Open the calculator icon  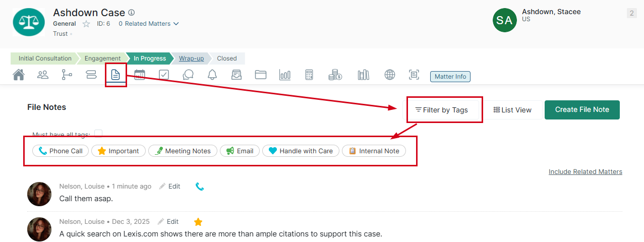[309, 75]
